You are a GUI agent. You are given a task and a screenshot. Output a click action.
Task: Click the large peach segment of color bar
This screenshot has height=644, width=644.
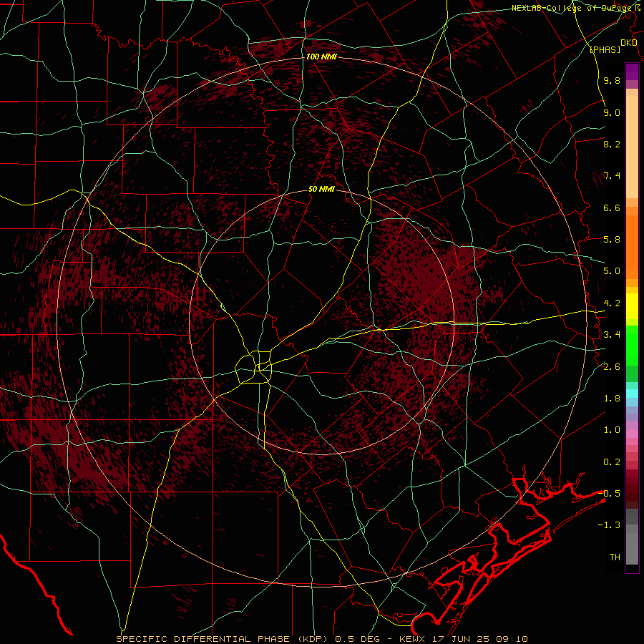[x=632, y=147]
